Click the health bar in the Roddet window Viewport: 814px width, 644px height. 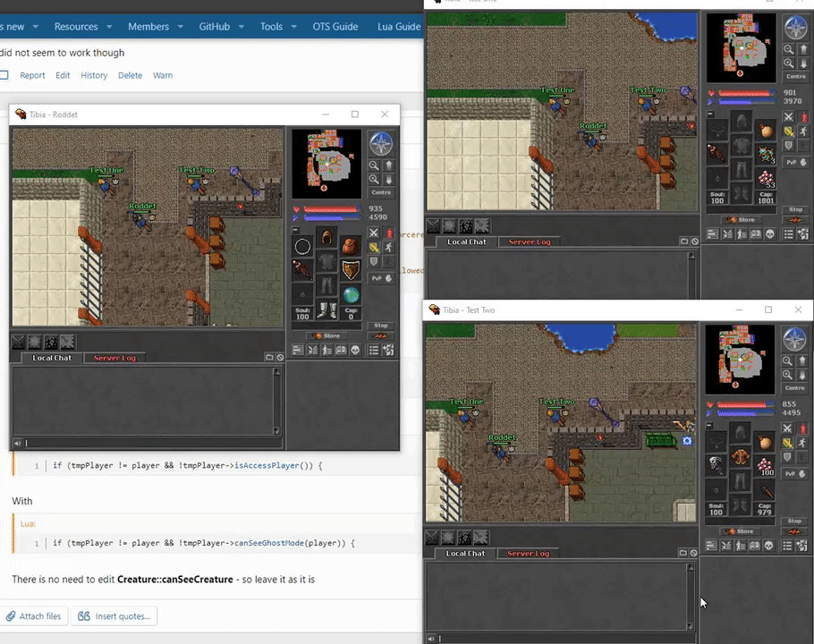331,209
